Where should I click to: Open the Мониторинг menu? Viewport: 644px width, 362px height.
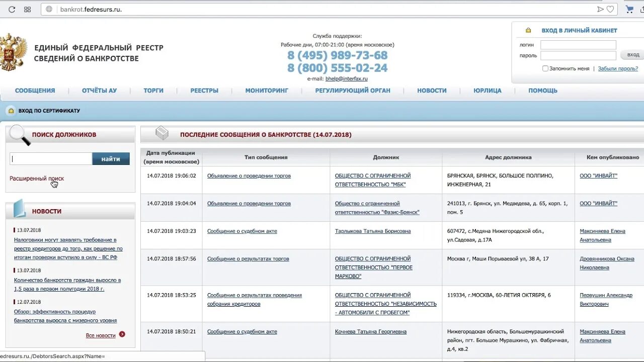click(267, 90)
